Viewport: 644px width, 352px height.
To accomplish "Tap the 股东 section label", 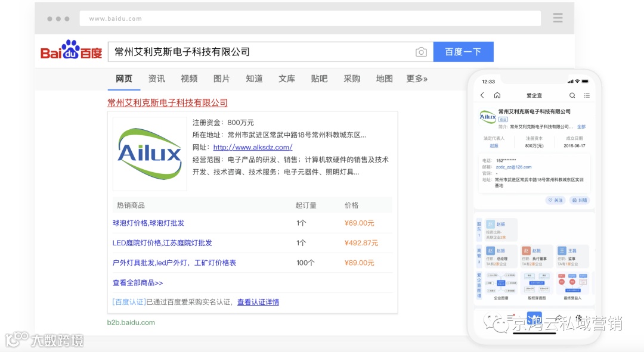I will pos(479,229).
